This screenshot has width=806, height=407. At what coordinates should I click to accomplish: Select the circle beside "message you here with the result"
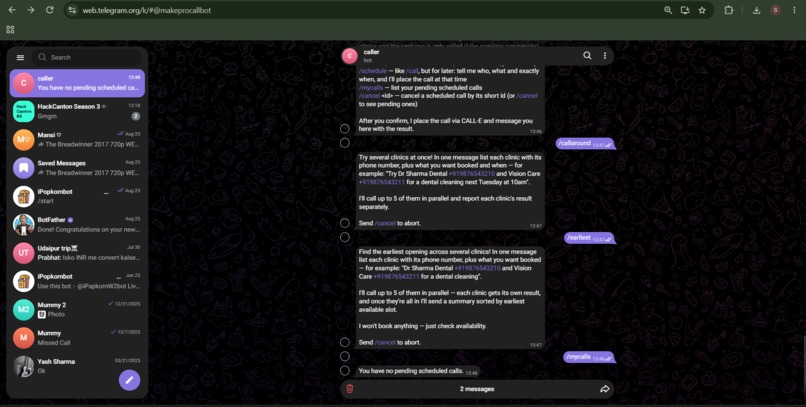[x=345, y=128]
